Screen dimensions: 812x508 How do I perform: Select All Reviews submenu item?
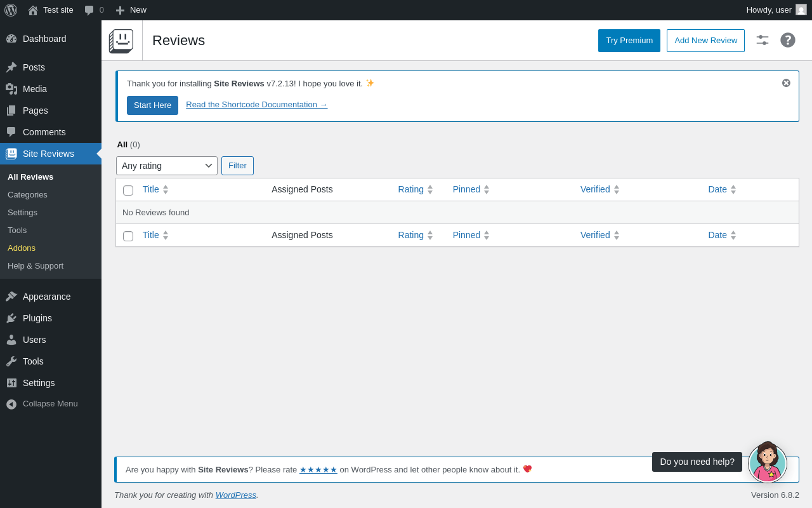30,177
